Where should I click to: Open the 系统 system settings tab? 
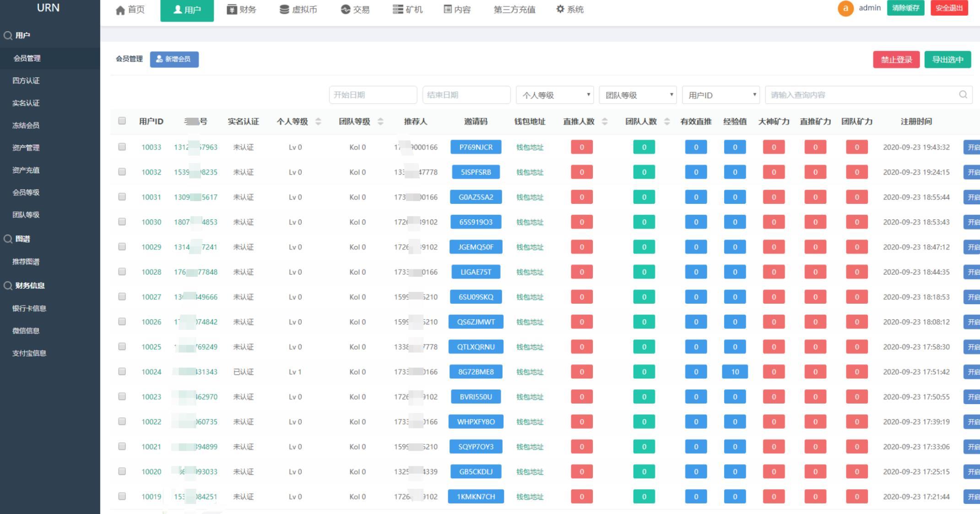click(x=570, y=10)
